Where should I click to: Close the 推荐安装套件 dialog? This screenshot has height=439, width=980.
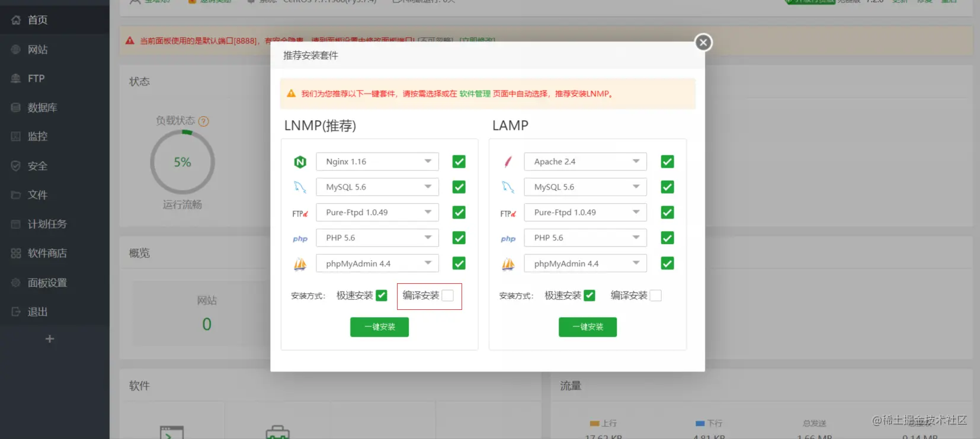pos(703,42)
